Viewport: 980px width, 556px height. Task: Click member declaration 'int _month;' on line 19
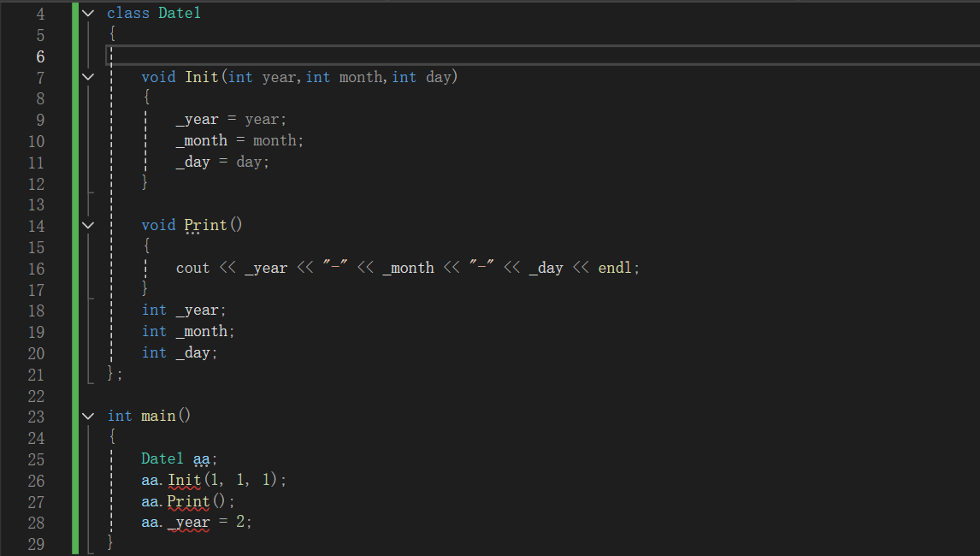click(188, 332)
